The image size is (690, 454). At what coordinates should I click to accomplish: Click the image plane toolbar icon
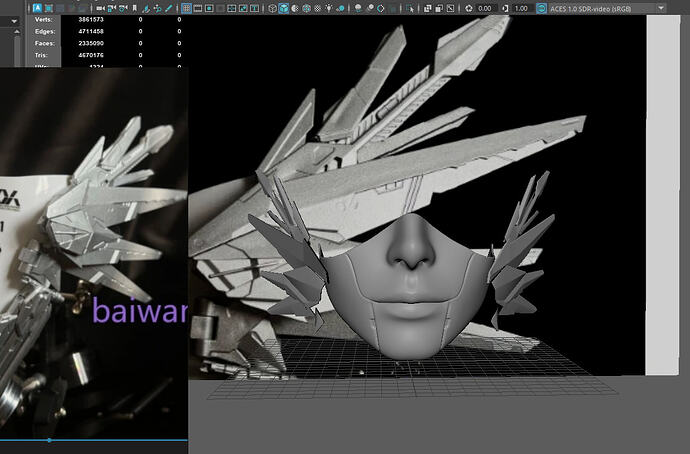pyautogui.click(x=146, y=8)
